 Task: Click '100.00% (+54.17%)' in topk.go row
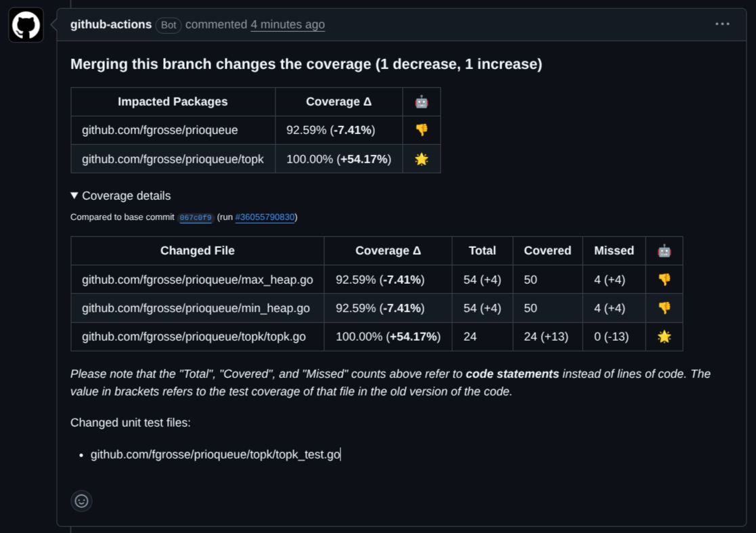tap(388, 337)
